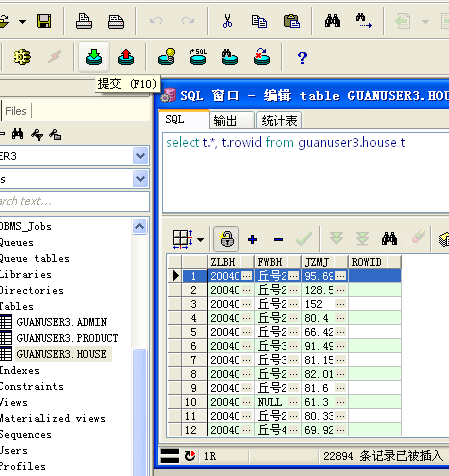Image resolution: width=449 pixels, height=476 pixels.
Task: Select the GUANUSER3.HOUSE table
Action: [x=62, y=354]
